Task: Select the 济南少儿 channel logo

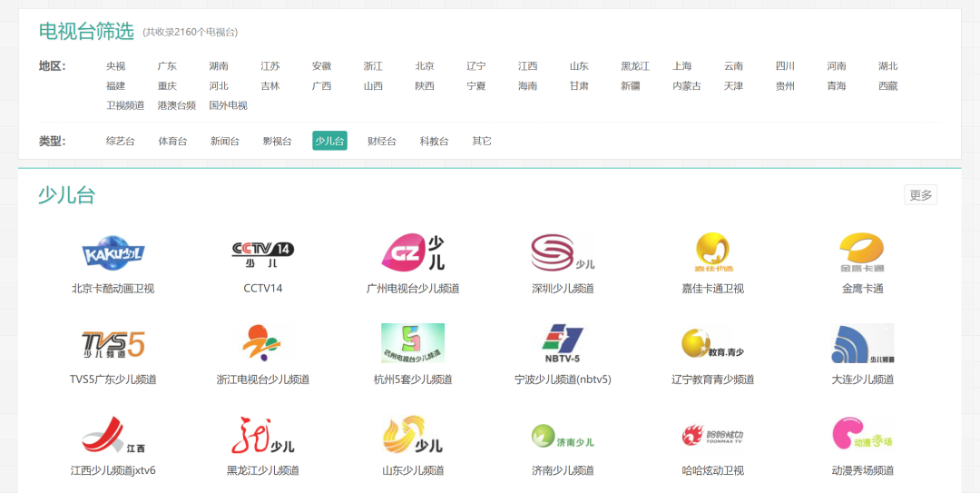Action: tap(563, 434)
